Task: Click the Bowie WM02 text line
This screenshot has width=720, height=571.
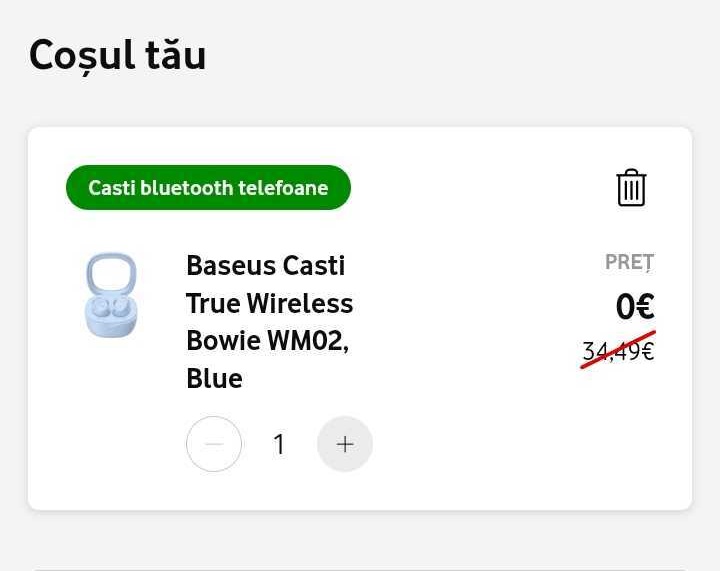Action: pos(268,341)
